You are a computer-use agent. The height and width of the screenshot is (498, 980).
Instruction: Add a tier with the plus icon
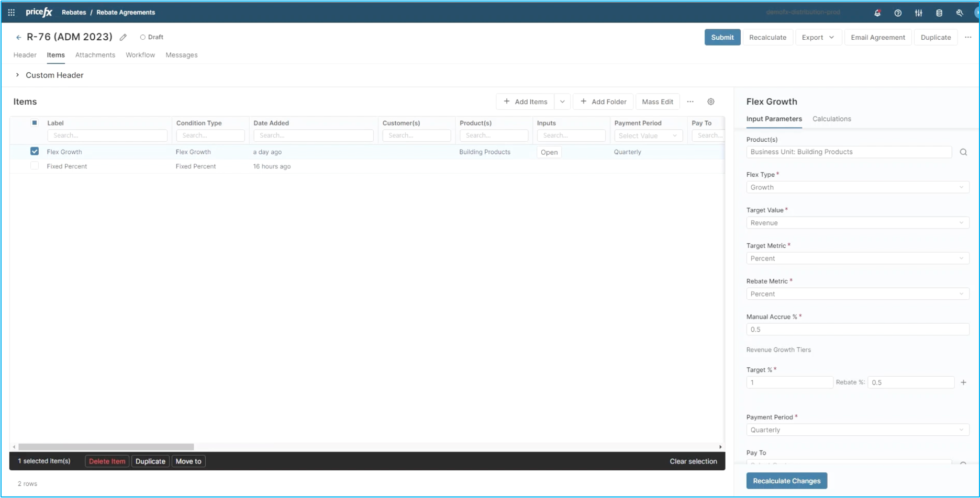[963, 382]
